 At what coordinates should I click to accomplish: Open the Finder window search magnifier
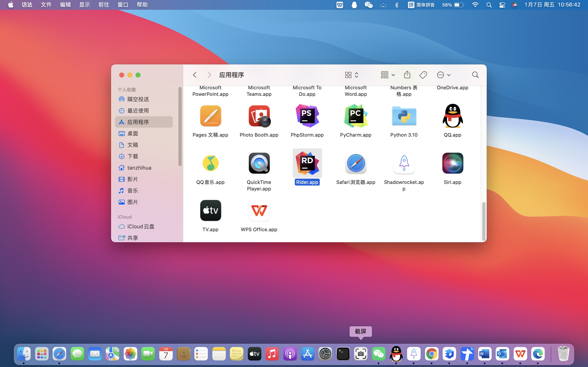[x=475, y=75]
